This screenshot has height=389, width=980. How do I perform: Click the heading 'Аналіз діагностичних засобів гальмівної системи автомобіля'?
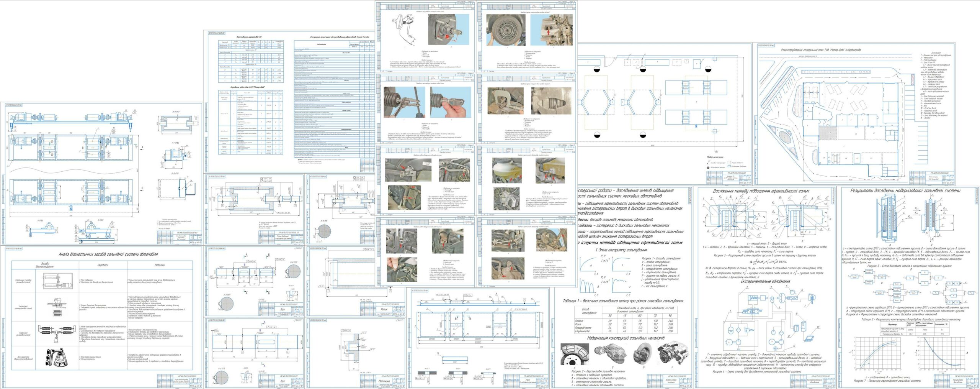(108, 254)
